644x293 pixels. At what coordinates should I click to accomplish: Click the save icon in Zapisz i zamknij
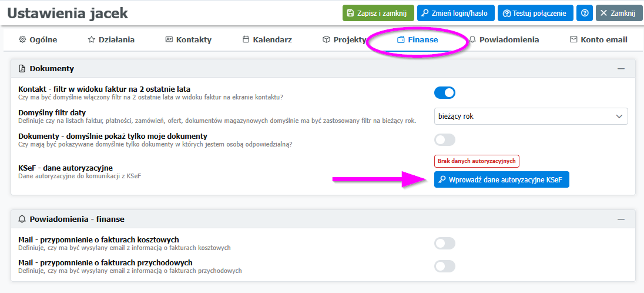pos(350,13)
